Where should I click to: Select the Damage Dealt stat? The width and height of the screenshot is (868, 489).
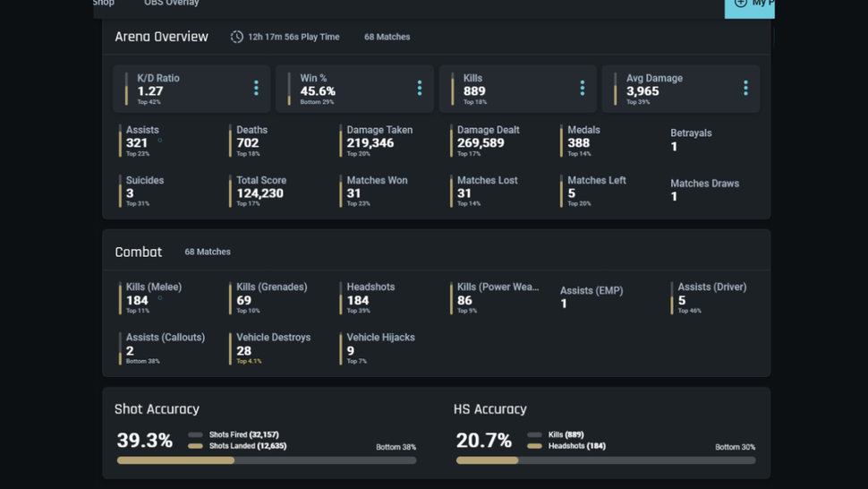pos(485,142)
